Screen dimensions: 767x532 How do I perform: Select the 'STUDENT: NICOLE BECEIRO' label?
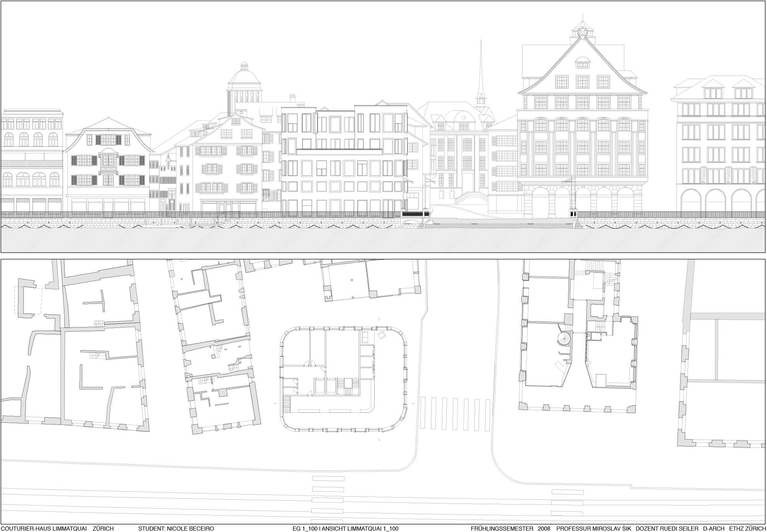(x=176, y=529)
